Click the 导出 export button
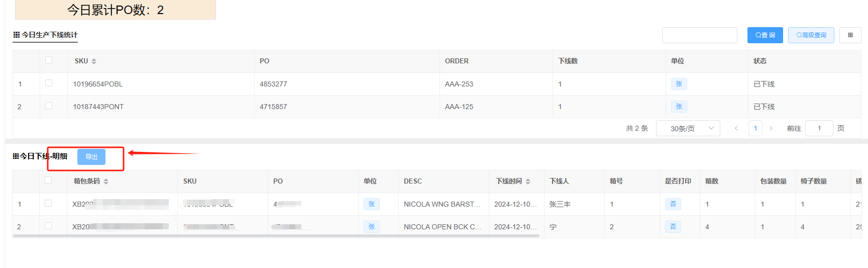868x268 pixels. point(91,157)
